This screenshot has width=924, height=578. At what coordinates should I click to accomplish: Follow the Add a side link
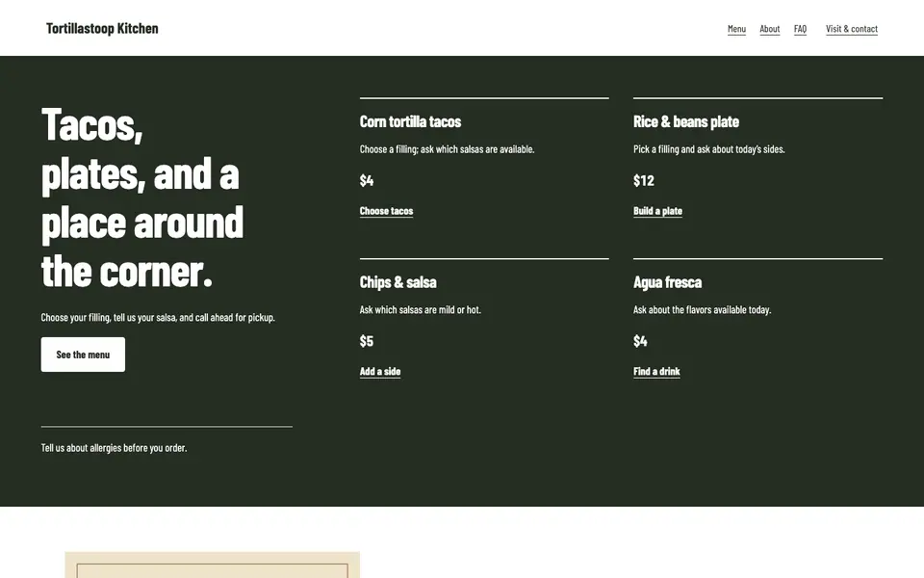[380, 371]
